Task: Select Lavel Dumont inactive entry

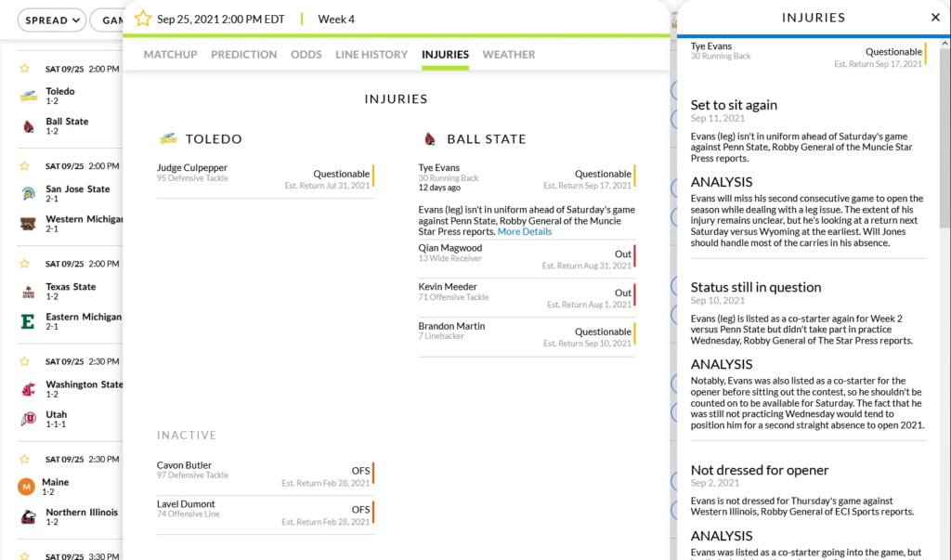Action: (266, 513)
